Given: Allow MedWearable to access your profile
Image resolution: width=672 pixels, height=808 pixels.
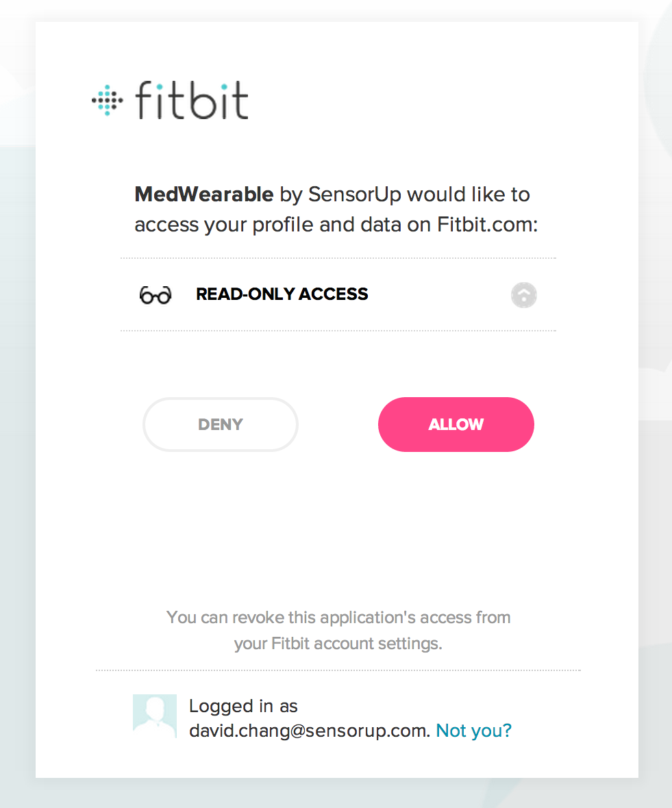Looking at the screenshot, I should tap(456, 424).
